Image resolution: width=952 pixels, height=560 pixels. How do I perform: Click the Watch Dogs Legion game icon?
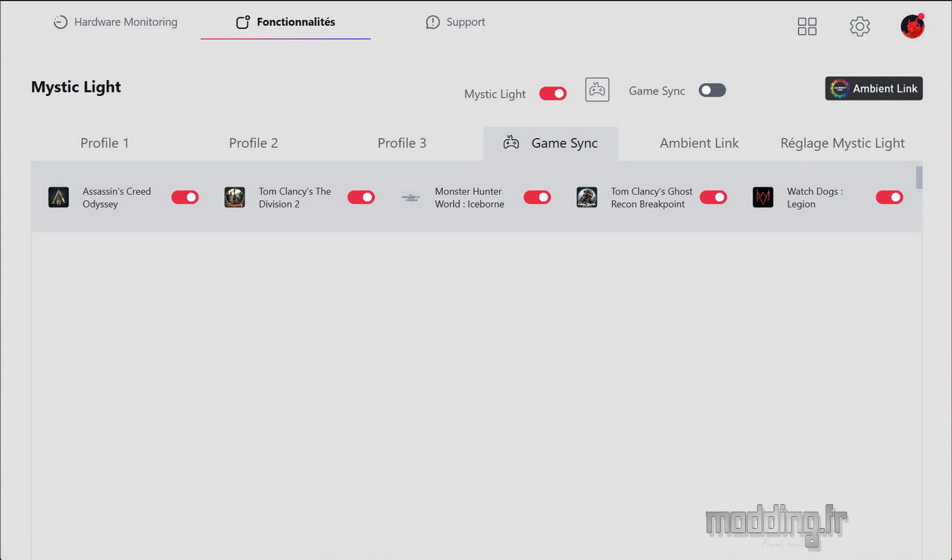pos(763,197)
